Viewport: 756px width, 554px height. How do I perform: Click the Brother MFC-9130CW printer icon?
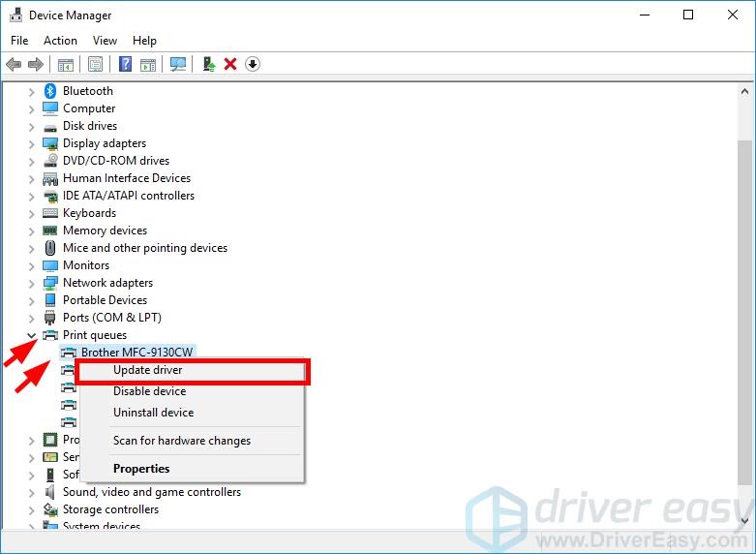coord(69,353)
